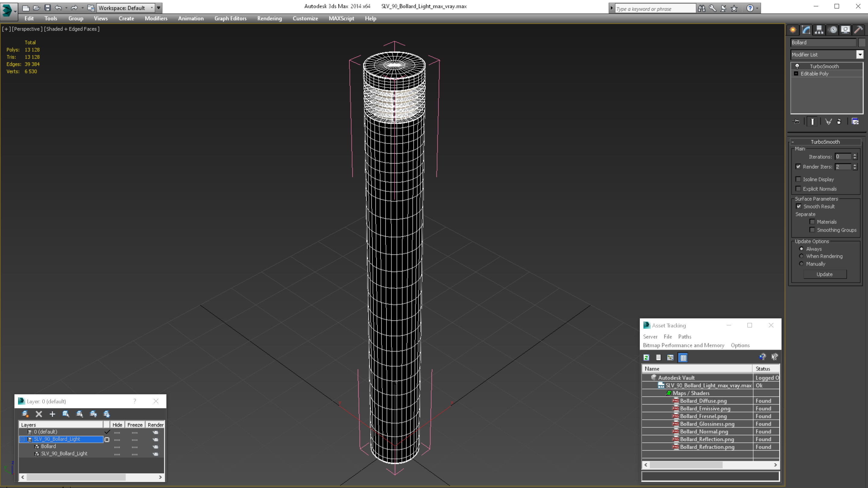Click the Pin Stack icon below the modifier stack
The height and width of the screenshot is (488, 868).
point(796,122)
